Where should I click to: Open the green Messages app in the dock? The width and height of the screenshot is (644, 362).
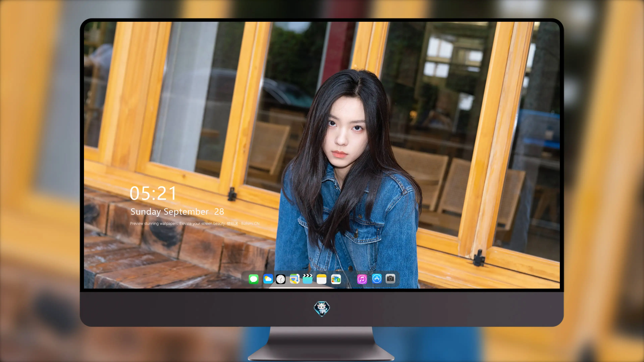click(254, 279)
